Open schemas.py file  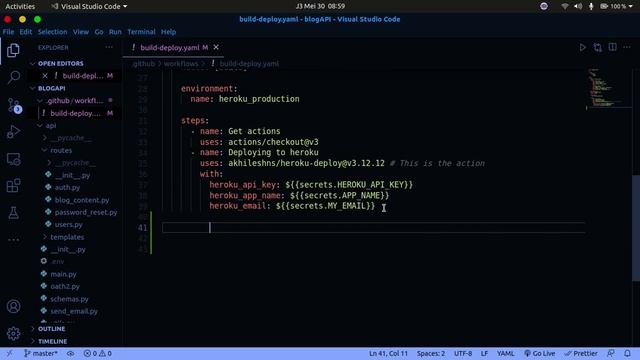coord(69,299)
